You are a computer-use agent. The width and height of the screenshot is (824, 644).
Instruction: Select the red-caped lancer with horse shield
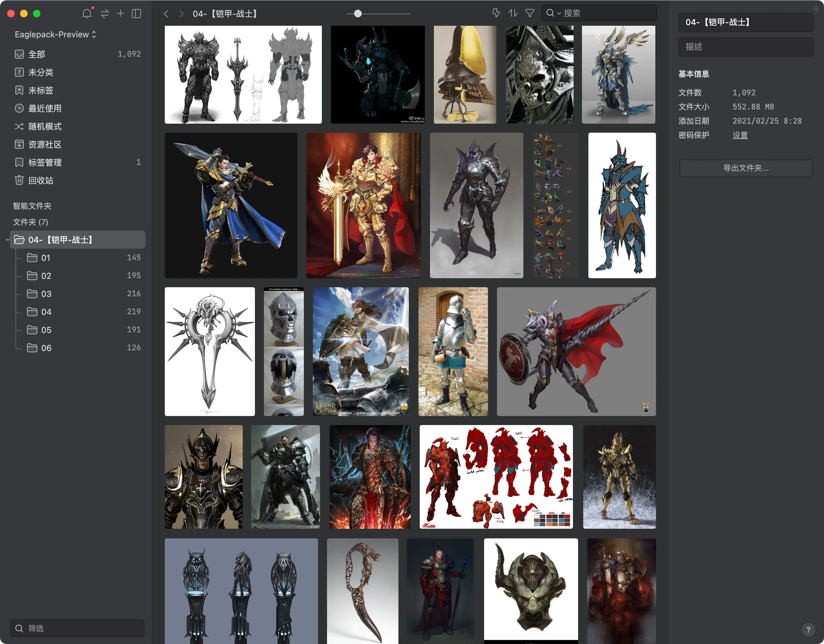click(x=576, y=351)
